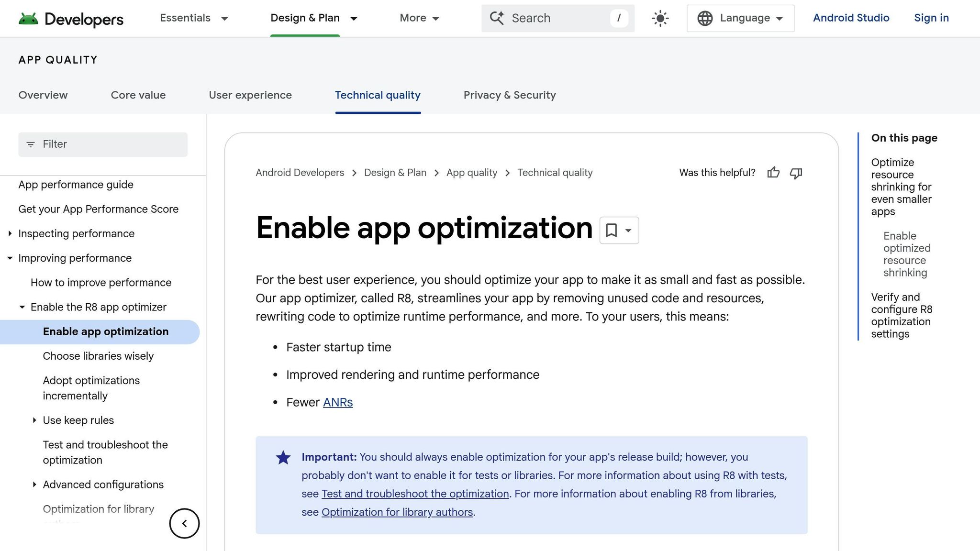Open the User experience tab

pyautogui.click(x=250, y=95)
